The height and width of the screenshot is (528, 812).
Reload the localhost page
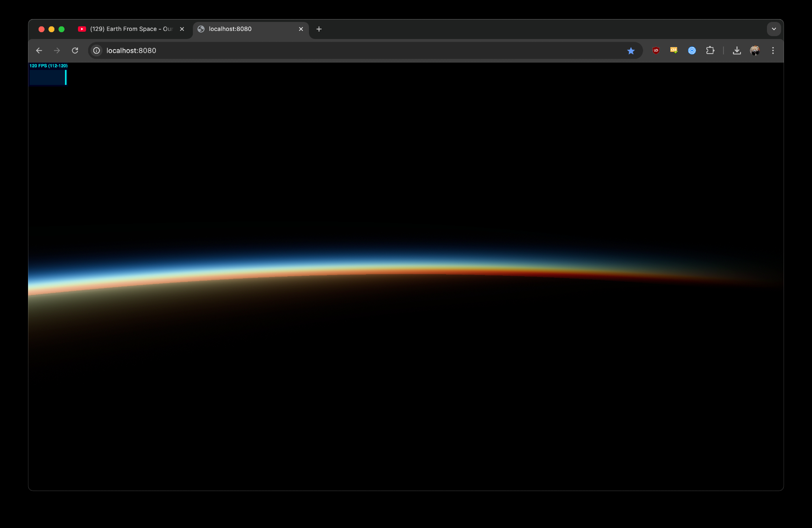click(x=75, y=50)
